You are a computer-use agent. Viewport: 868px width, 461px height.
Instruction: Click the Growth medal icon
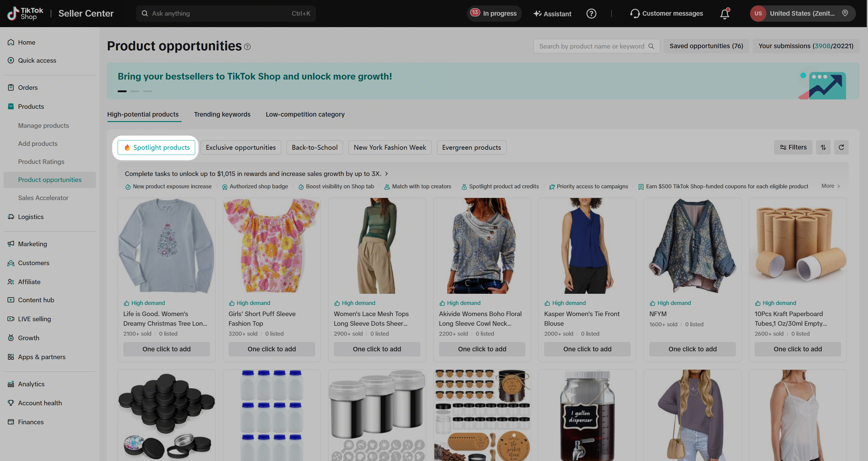pos(11,338)
